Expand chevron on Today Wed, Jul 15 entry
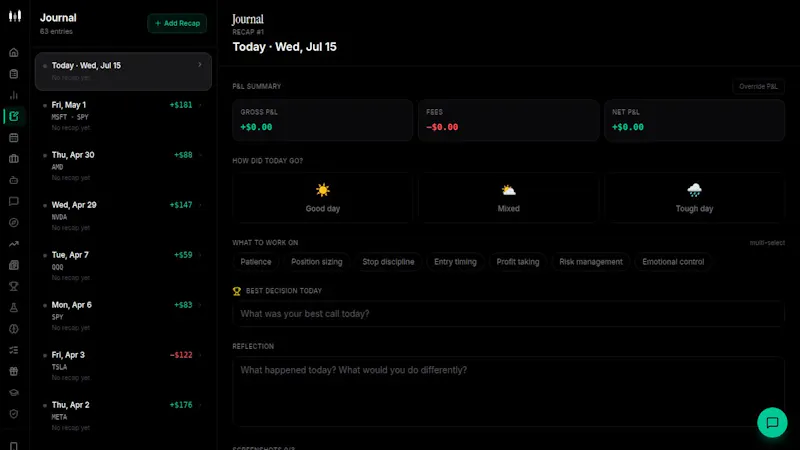Image resolution: width=800 pixels, height=450 pixels. (x=200, y=65)
